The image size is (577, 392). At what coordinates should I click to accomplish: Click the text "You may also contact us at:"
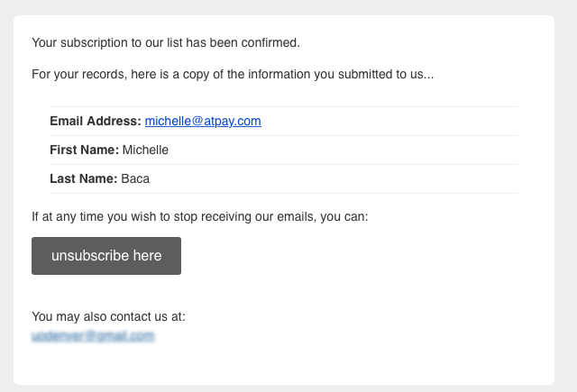[x=108, y=316]
